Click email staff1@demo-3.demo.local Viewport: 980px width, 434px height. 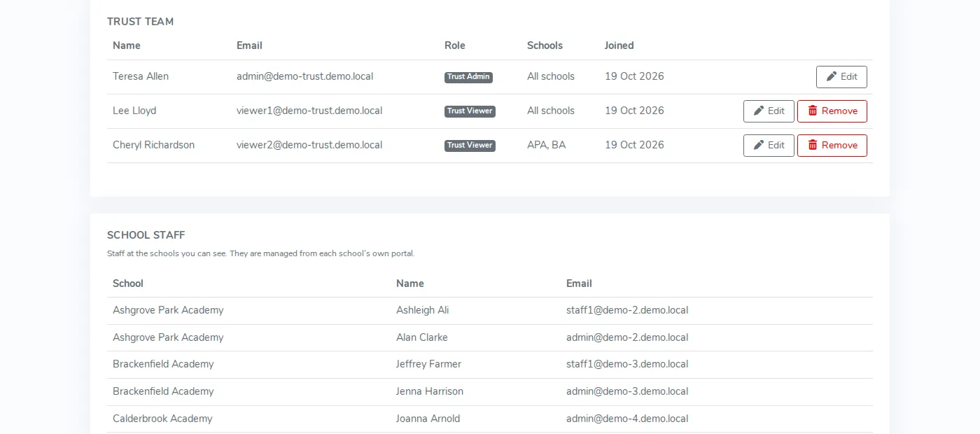click(x=627, y=364)
